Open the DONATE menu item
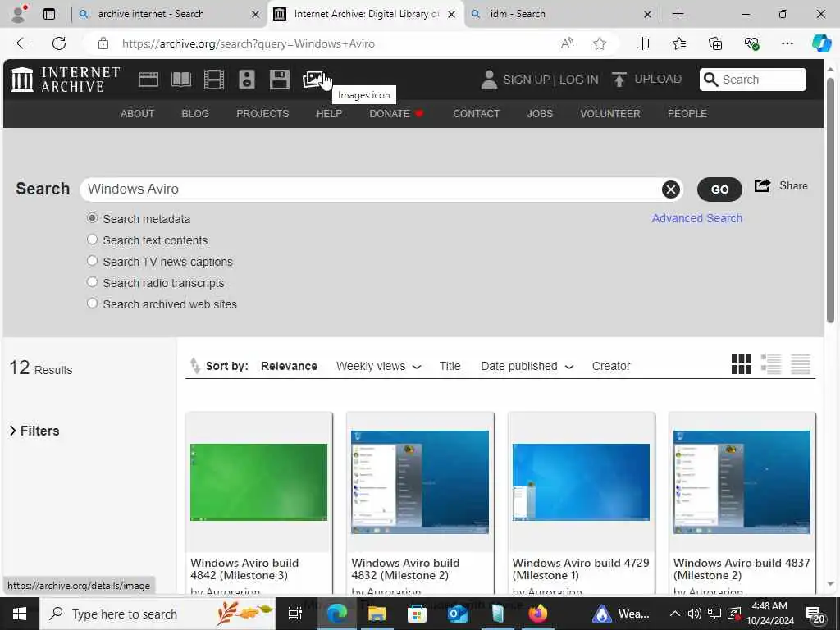The height and width of the screenshot is (630, 840). (396, 113)
